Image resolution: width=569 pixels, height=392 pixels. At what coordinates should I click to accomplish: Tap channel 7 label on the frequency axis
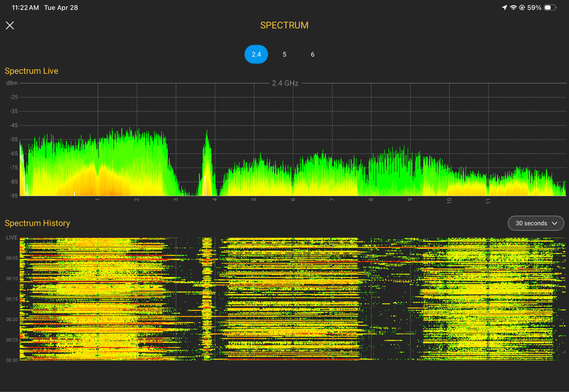pyautogui.click(x=332, y=200)
